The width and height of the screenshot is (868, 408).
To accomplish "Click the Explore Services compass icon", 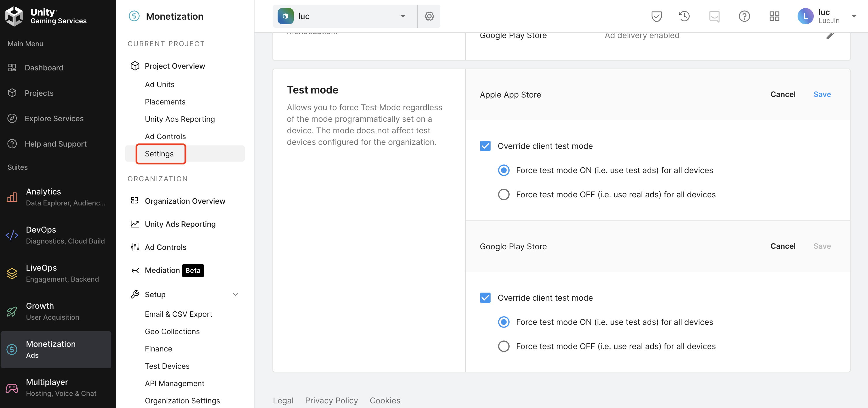I will point(12,118).
